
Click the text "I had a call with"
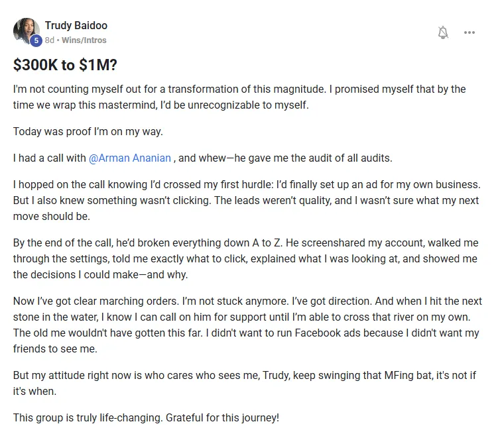pos(49,158)
